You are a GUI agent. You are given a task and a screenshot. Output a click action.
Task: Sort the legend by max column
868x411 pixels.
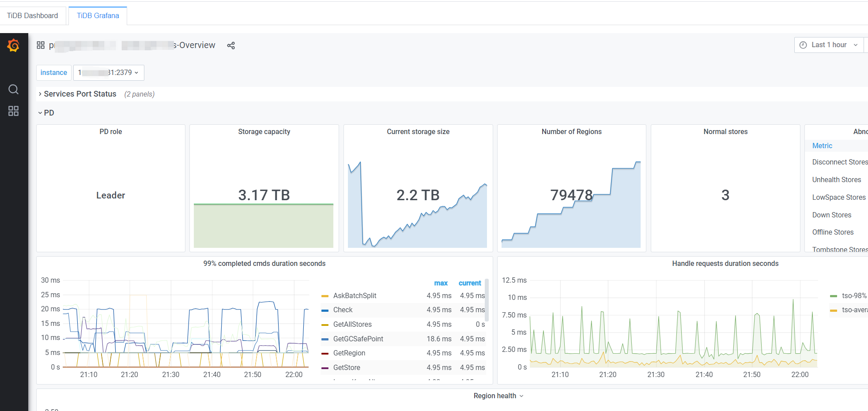pos(441,283)
